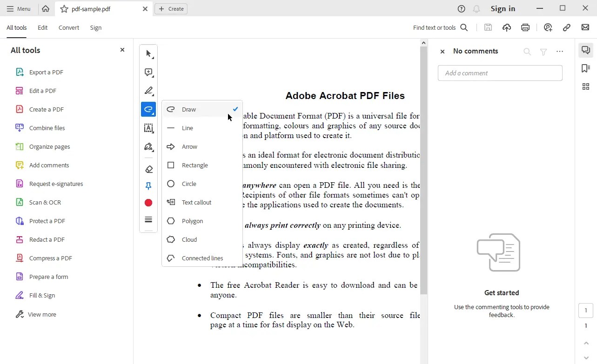Open the page thumbnails grid icon
The width and height of the screenshot is (597, 364).
585,86
